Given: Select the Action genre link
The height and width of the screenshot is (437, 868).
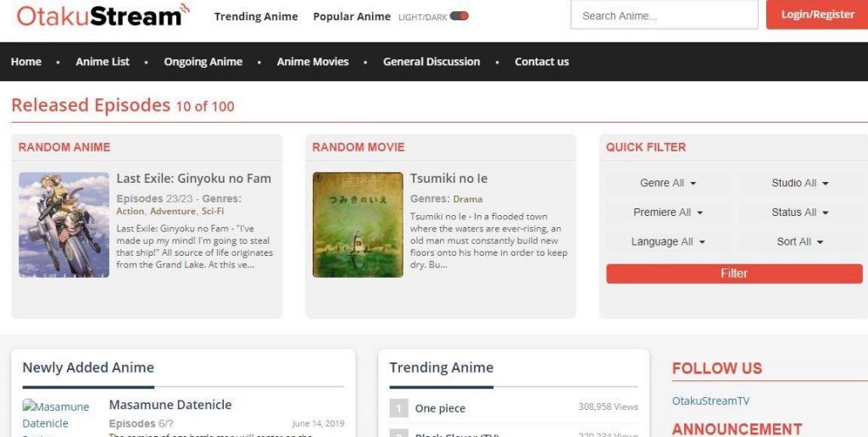Looking at the screenshot, I should click(x=131, y=212).
